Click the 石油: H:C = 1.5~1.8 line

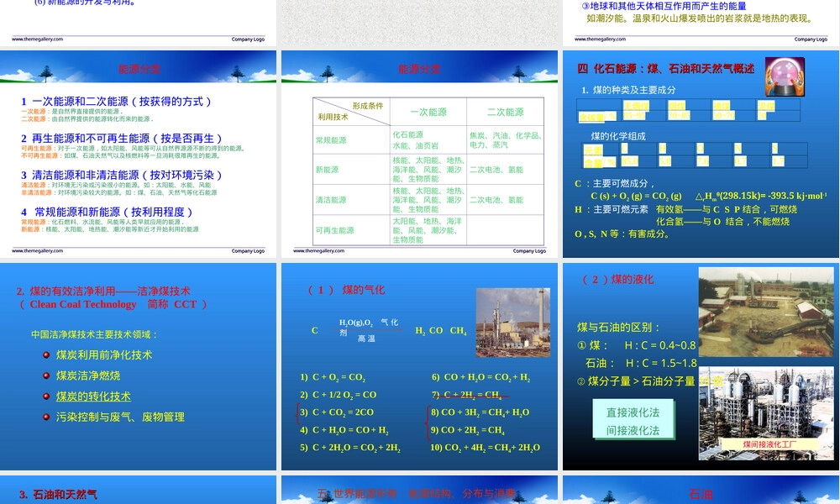click(x=641, y=363)
